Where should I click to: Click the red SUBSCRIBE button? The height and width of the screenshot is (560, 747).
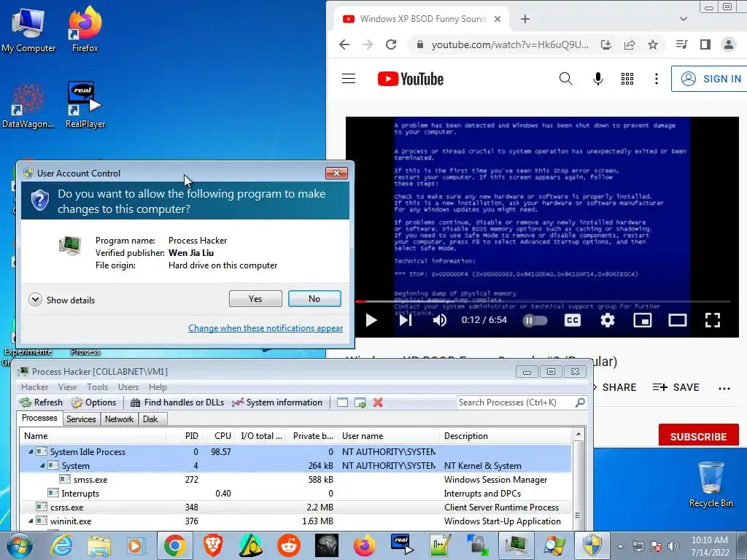point(698,436)
